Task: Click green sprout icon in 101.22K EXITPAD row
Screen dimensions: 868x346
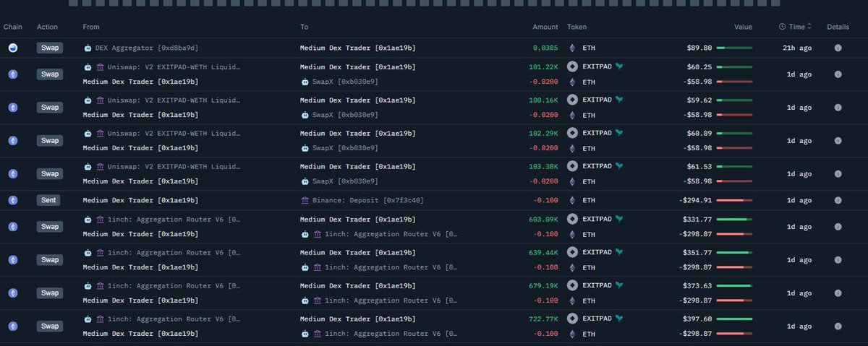Action: 619,67
